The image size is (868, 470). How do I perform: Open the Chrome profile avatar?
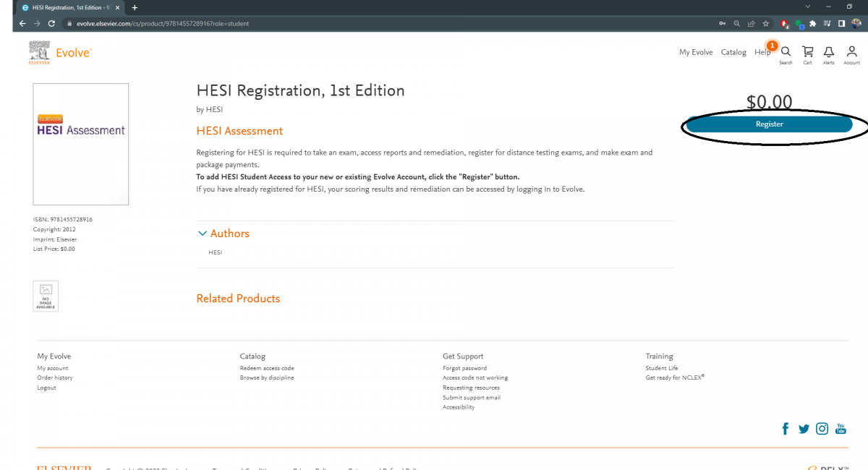[x=856, y=23]
